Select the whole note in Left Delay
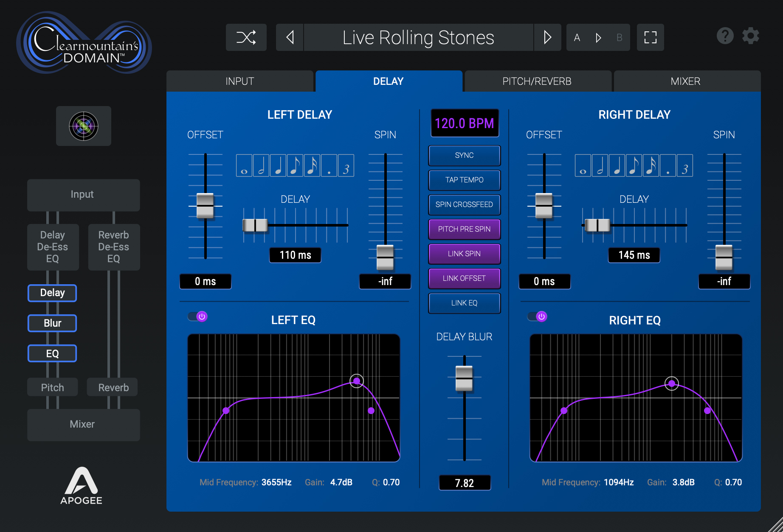This screenshot has width=783, height=532. point(245,165)
